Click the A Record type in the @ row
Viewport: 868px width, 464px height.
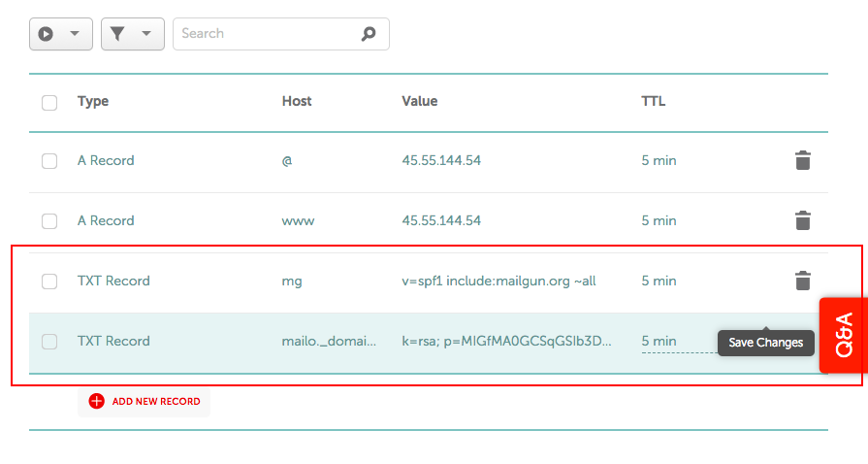tap(106, 160)
